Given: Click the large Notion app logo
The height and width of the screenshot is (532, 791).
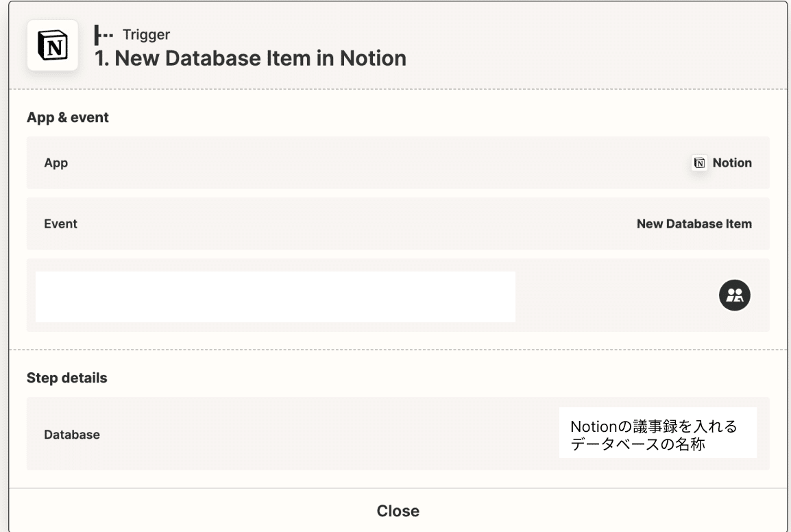Looking at the screenshot, I should point(53,45).
